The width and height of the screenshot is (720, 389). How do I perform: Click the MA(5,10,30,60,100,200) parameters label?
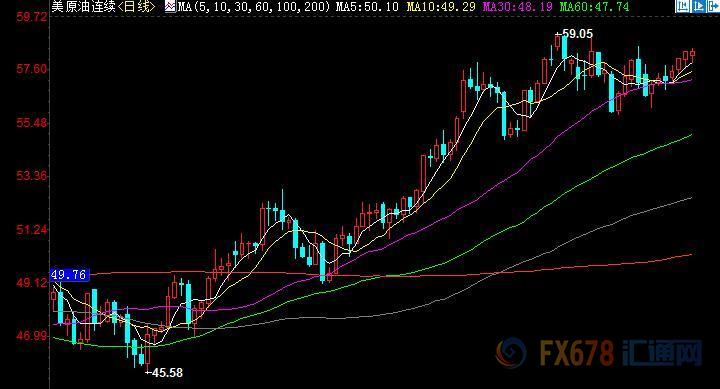[253, 7]
